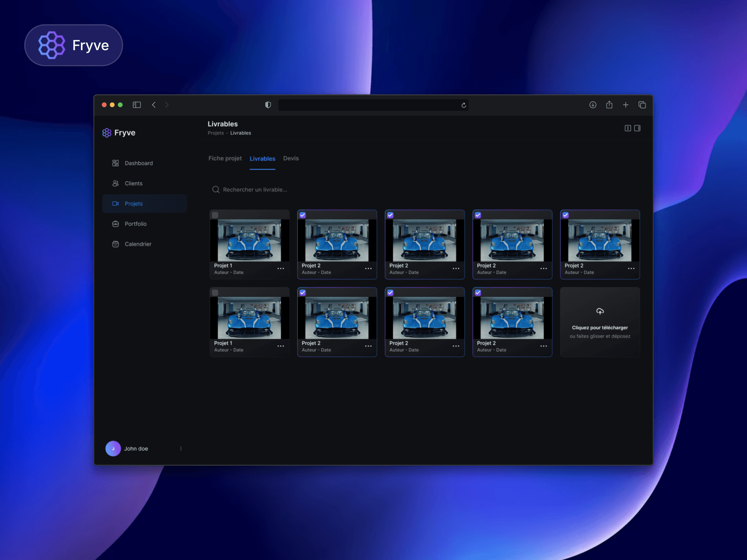Click the Dashboard sidebar icon

pyautogui.click(x=116, y=163)
